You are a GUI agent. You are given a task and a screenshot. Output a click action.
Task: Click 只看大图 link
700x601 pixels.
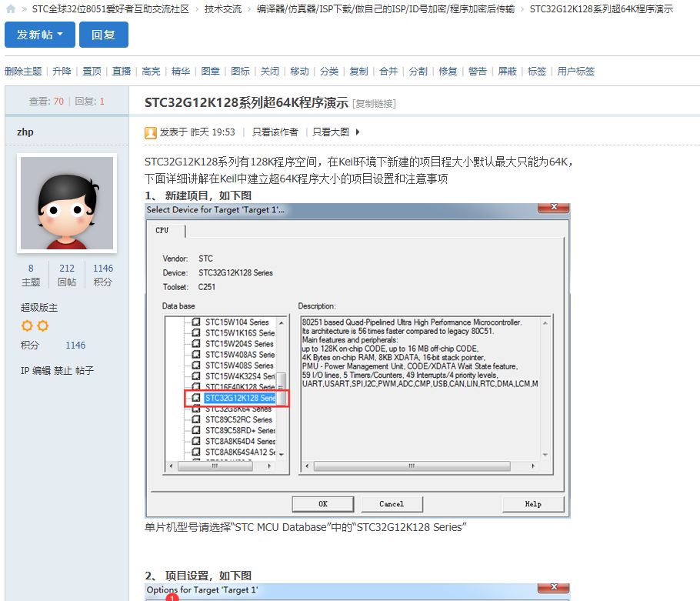coord(331,132)
